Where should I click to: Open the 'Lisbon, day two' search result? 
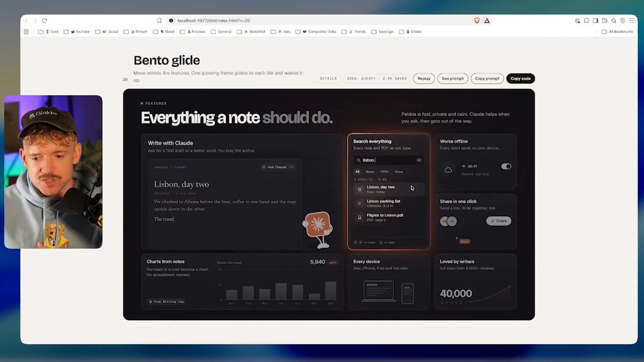(x=389, y=189)
